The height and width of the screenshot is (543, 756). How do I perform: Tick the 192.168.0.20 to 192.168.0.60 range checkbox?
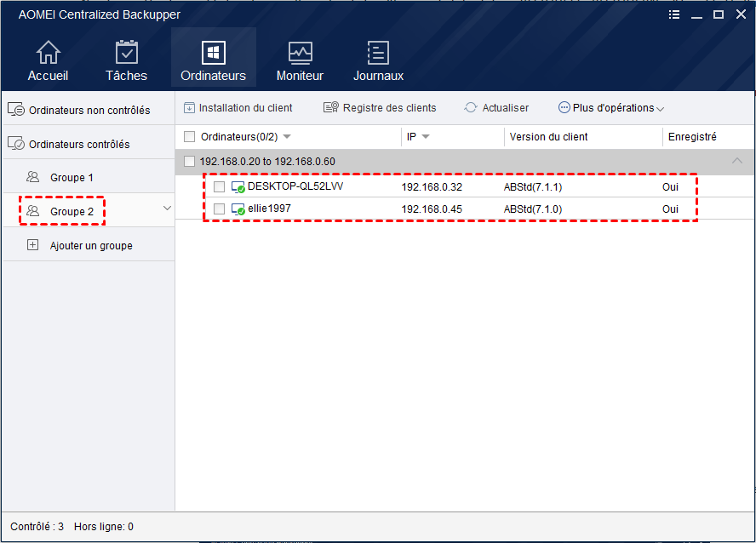click(190, 162)
